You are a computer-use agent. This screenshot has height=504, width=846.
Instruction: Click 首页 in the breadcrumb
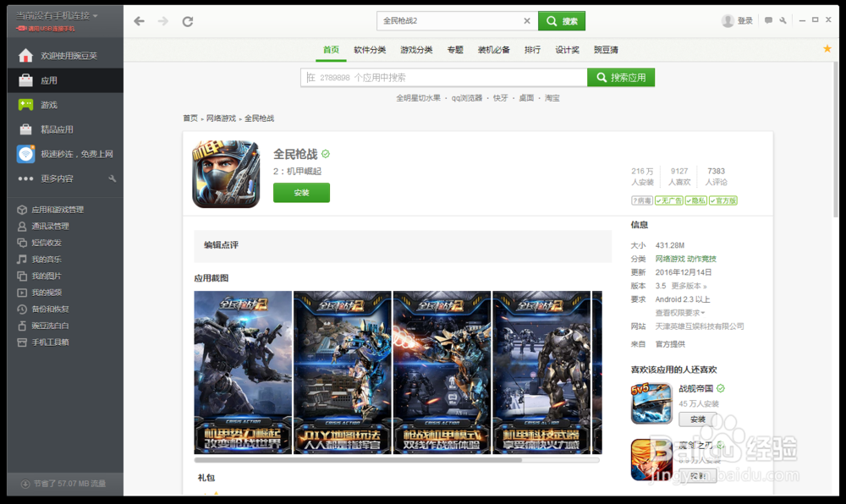click(190, 118)
